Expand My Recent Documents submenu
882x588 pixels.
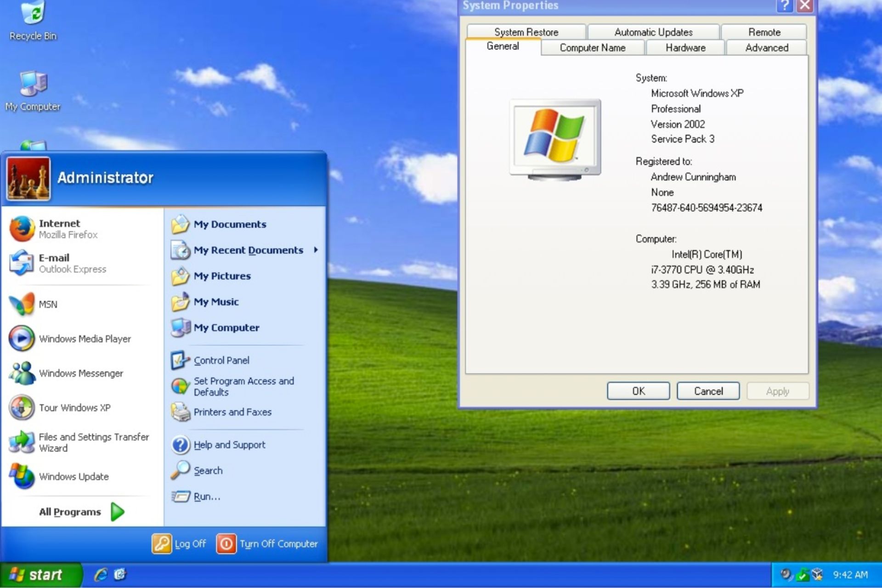[x=244, y=250]
